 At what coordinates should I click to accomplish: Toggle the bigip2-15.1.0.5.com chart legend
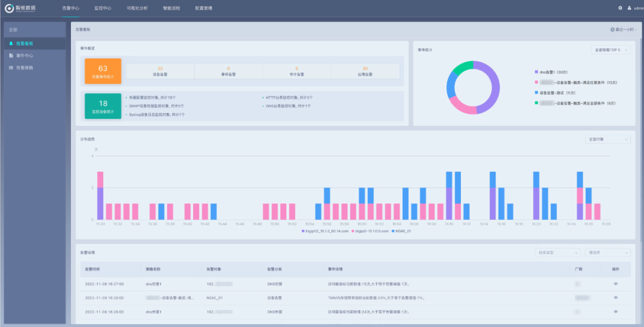coord(369,232)
